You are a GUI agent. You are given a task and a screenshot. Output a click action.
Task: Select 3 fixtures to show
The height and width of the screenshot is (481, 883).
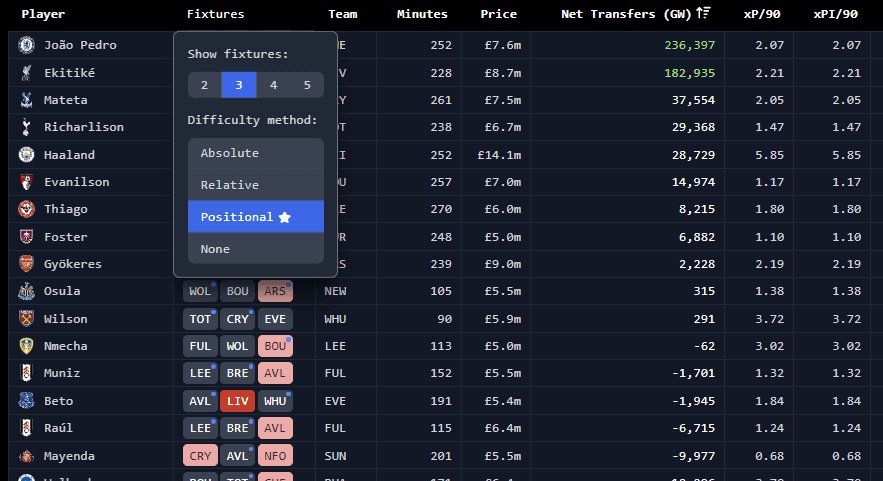239,85
